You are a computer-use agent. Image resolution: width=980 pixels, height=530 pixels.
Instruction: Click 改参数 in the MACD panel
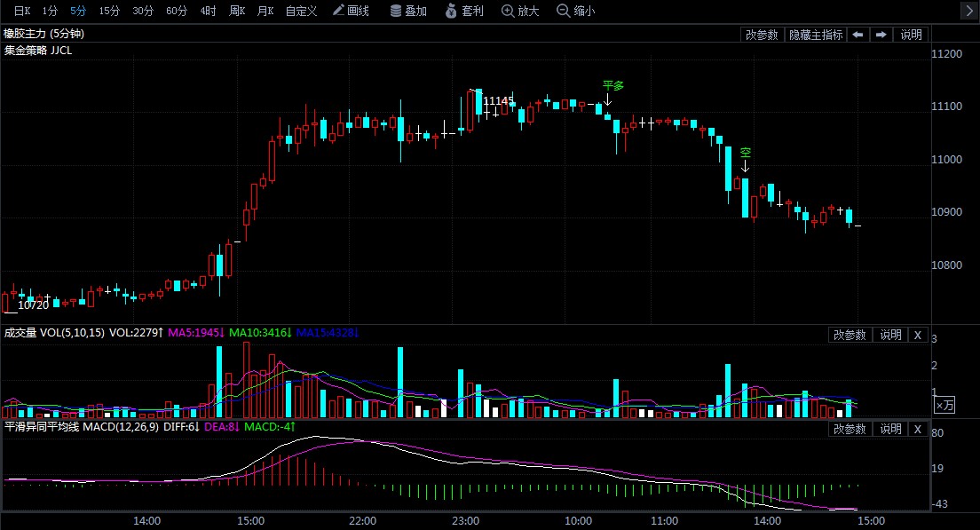[850, 429]
